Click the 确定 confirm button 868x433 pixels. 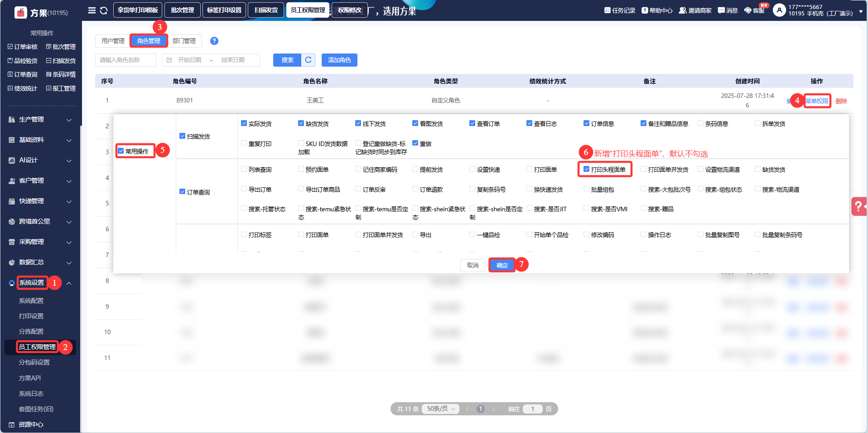click(x=502, y=265)
